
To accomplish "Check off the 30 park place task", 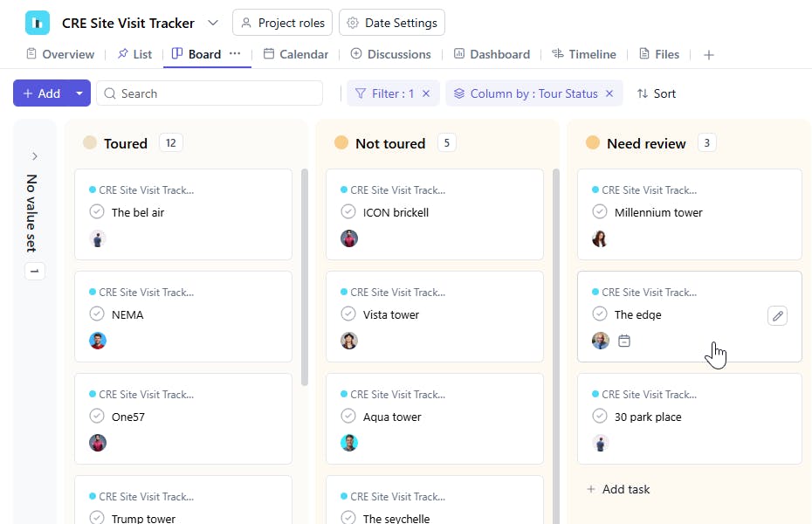I will [600, 417].
